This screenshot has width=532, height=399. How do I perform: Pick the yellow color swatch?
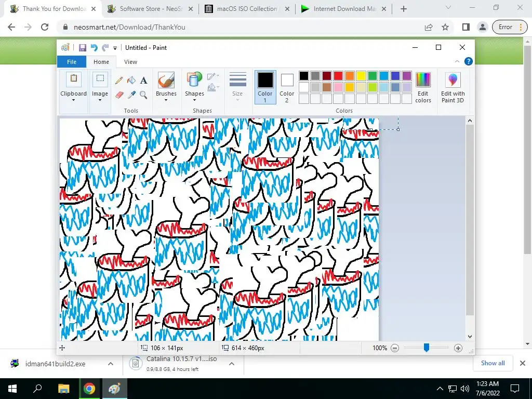click(361, 76)
